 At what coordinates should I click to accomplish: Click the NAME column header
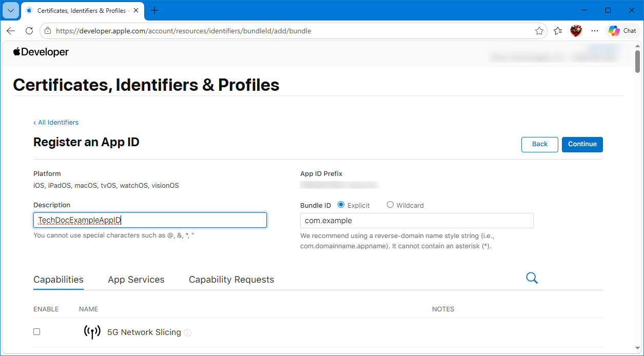[x=88, y=309]
